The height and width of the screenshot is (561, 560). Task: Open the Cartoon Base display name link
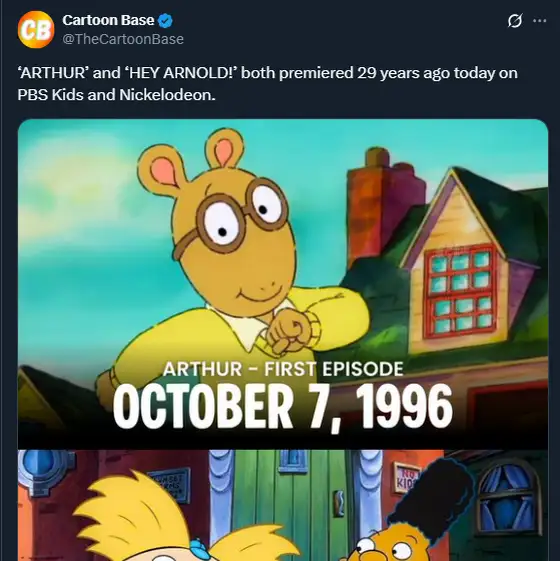pyautogui.click(x=108, y=20)
